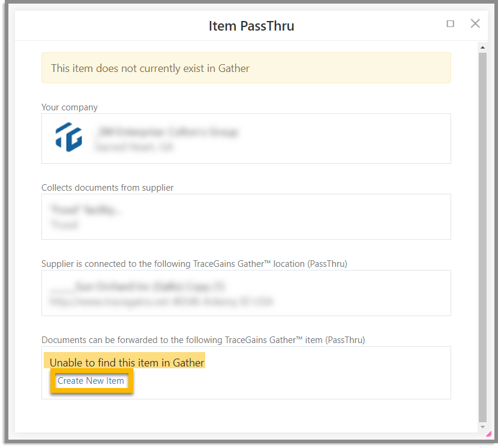Maximize the Item PassThru dialog
Screen dimensions: 498x448
pyautogui.click(x=451, y=24)
